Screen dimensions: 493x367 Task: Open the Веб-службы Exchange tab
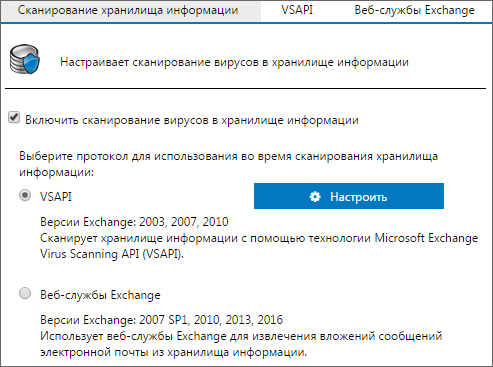coord(414,10)
